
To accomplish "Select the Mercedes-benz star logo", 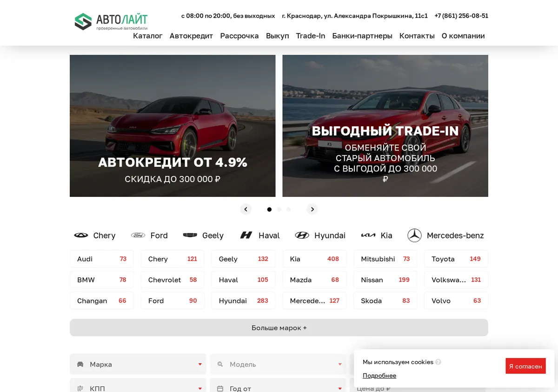I will [414, 235].
